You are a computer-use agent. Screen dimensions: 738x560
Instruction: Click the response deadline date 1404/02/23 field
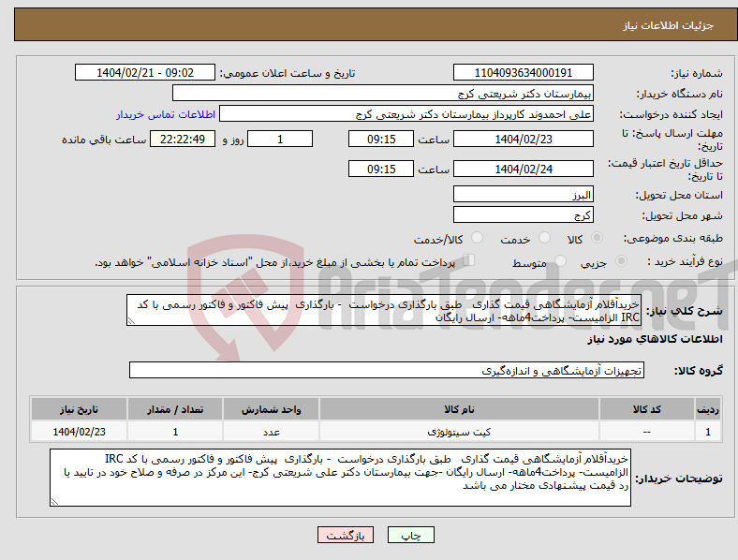pyautogui.click(x=523, y=139)
